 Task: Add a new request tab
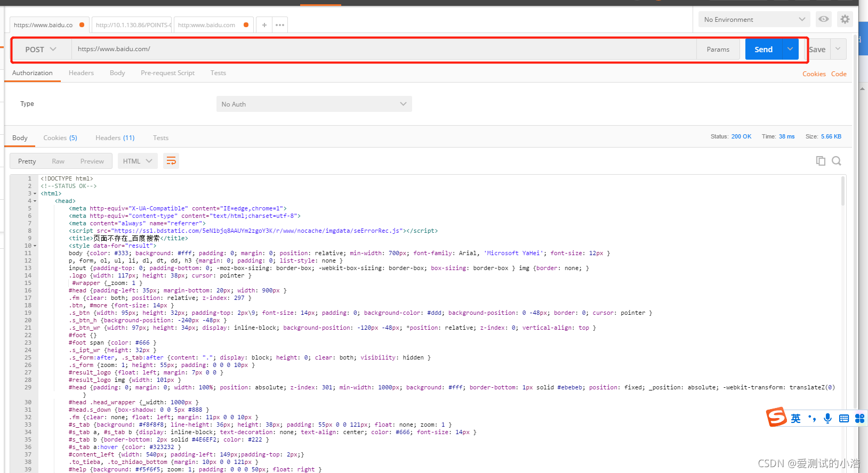(x=264, y=25)
